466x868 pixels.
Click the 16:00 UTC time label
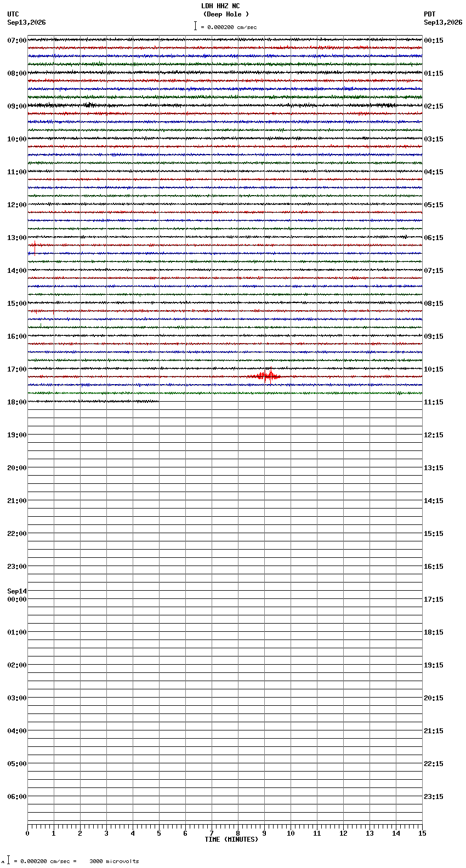click(17, 336)
